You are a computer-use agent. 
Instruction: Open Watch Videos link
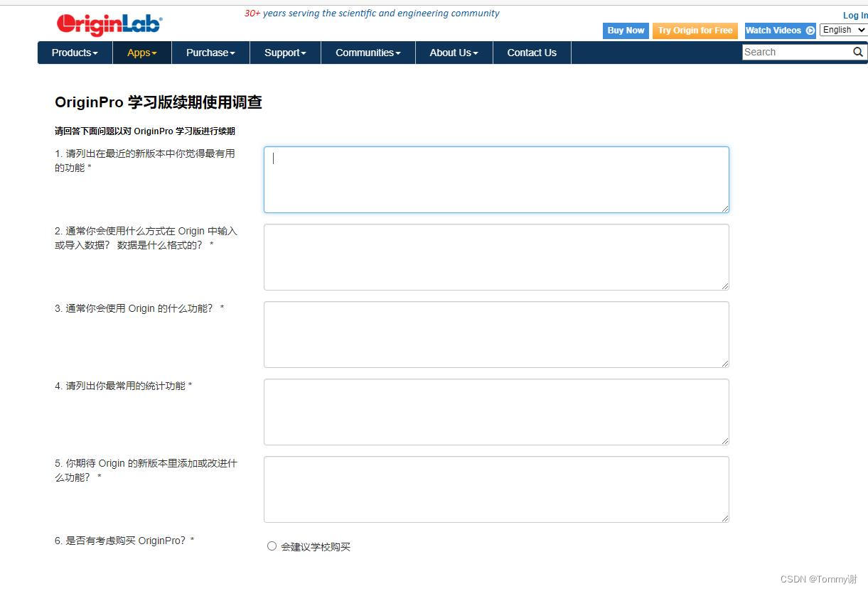780,31
